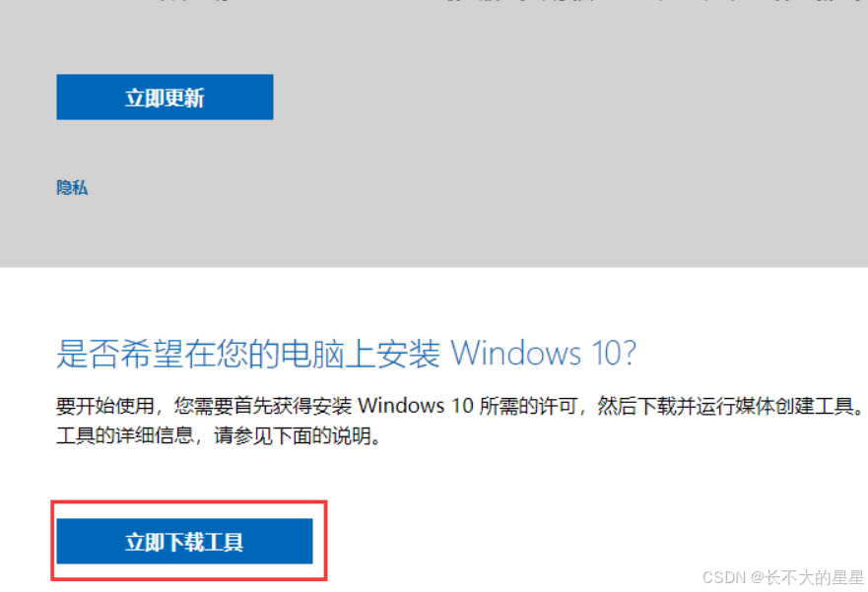868x592 pixels.
Task: Click the 在您的电脑上安装 part of the heading
Action: click(x=312, y=353)
